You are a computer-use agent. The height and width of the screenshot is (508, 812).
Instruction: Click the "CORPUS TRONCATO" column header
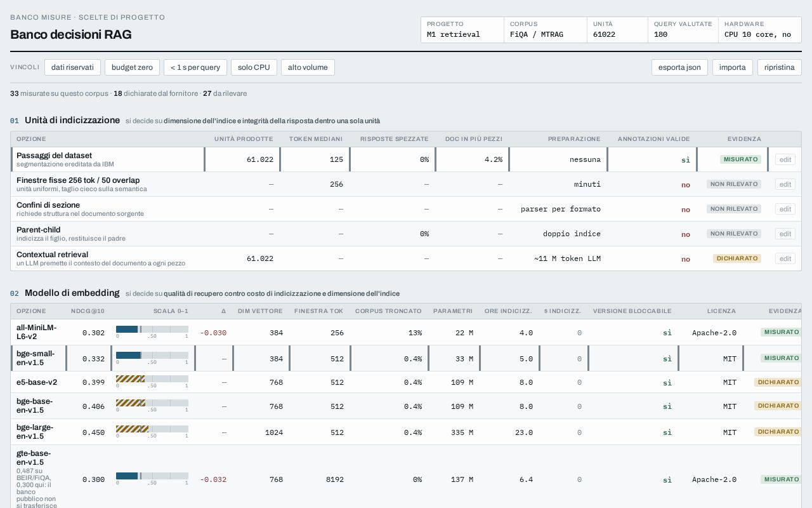click(x=388, y=311)
